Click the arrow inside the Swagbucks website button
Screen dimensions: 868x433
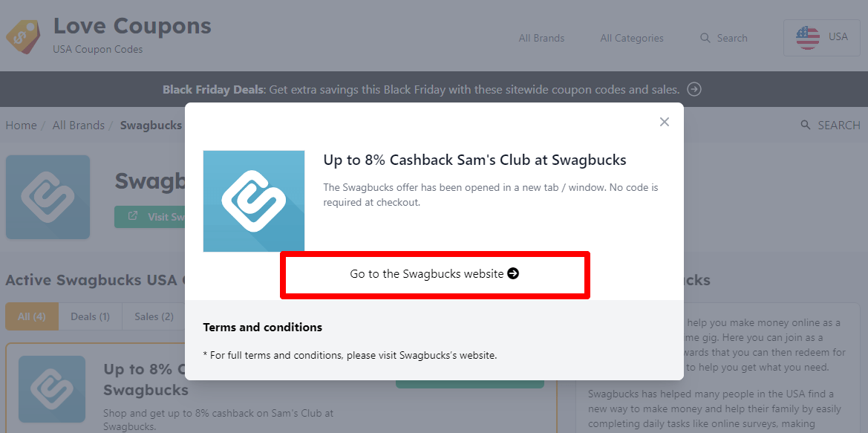tap(513, 273)
